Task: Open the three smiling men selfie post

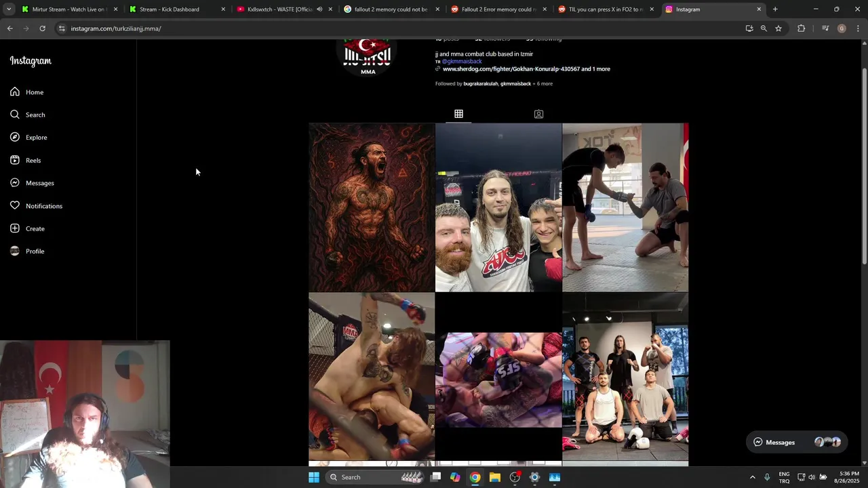Action: (x=498, y=207)
